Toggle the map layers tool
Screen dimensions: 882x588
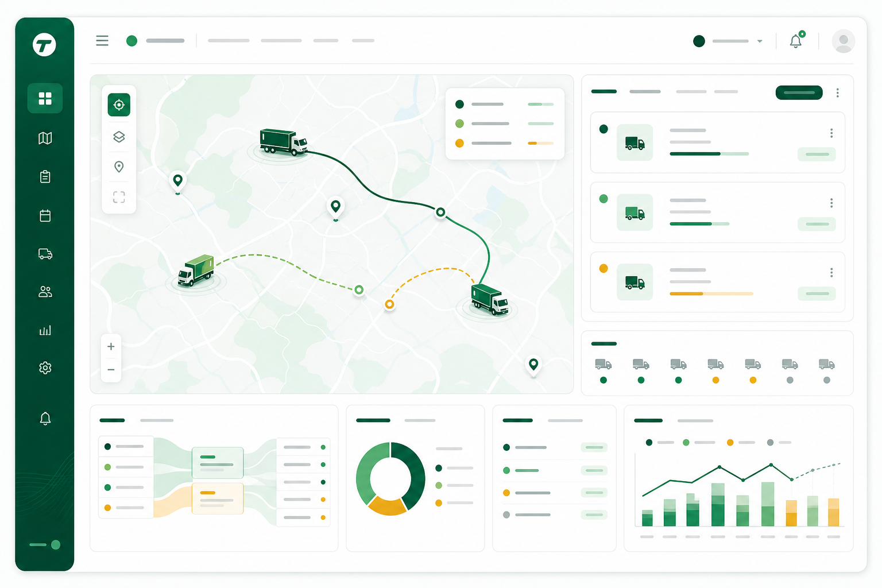click(x=119, y=137)
